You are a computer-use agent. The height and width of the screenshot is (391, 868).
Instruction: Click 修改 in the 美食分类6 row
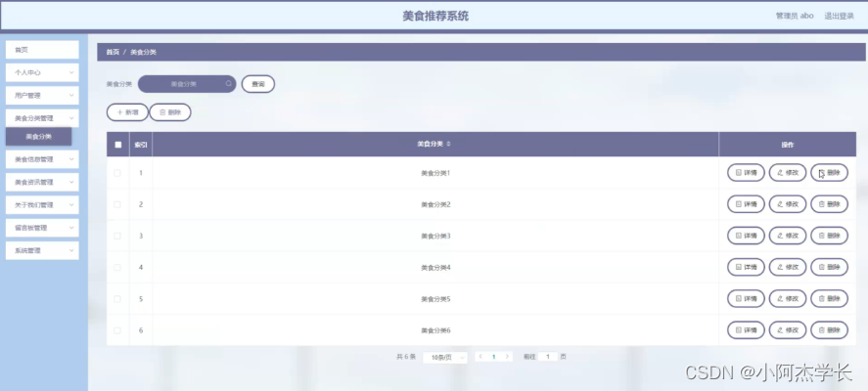tap(788, 330)
